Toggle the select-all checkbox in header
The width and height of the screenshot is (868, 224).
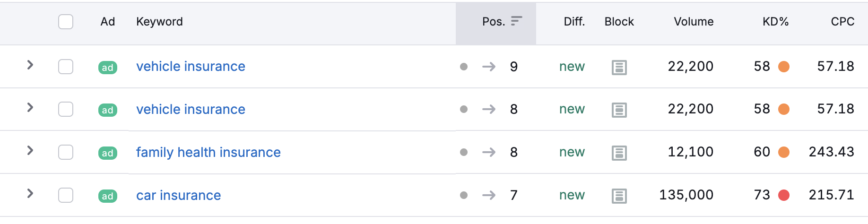point(66,22)
